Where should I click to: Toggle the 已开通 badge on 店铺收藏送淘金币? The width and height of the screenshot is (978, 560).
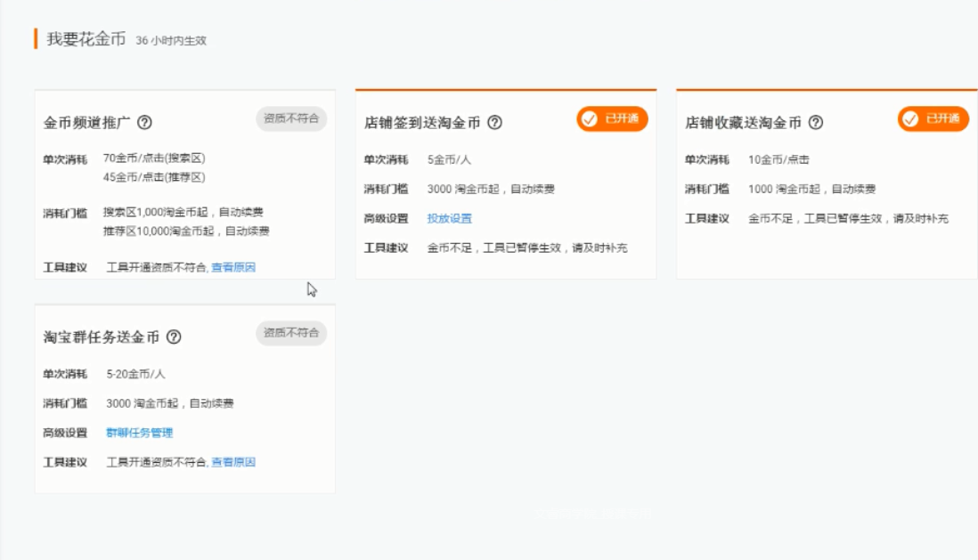(x=933, y=119)
